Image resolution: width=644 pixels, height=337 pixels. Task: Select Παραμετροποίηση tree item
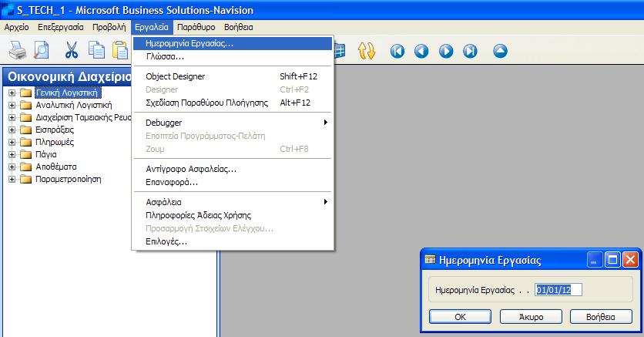coord(69,179)
